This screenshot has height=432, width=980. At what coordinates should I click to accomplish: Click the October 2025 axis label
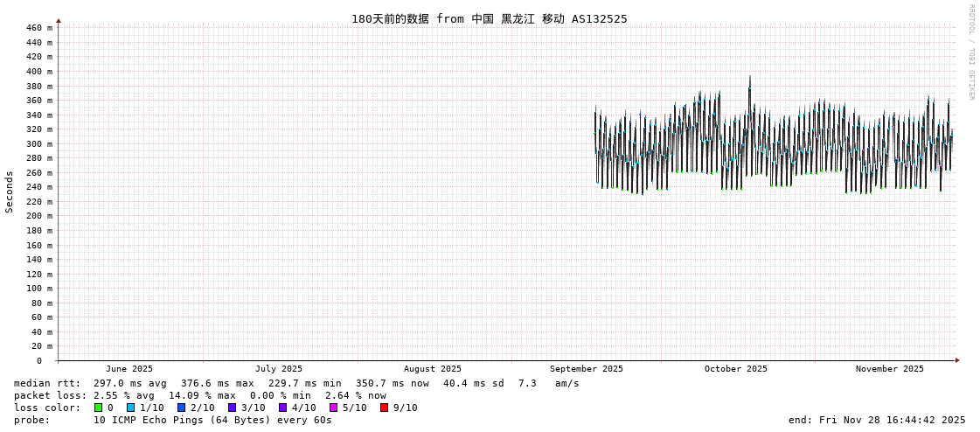(735, 369)
